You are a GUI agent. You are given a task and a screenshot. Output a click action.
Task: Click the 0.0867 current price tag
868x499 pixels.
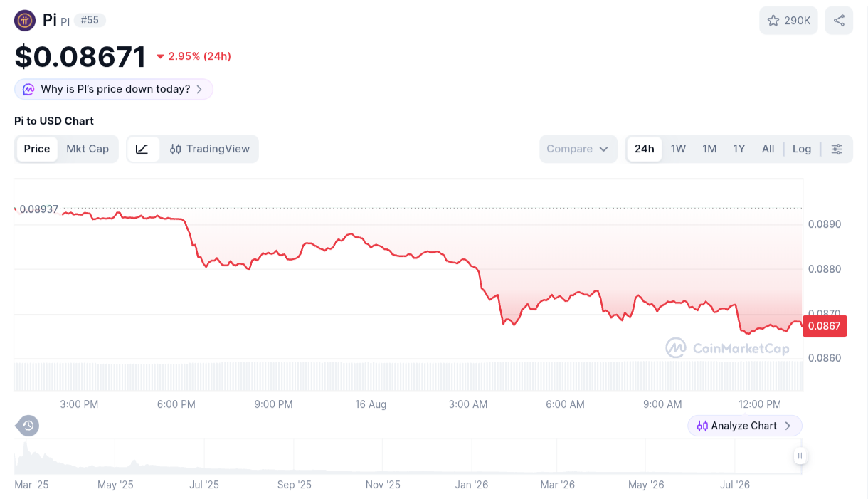click(825, 326)
